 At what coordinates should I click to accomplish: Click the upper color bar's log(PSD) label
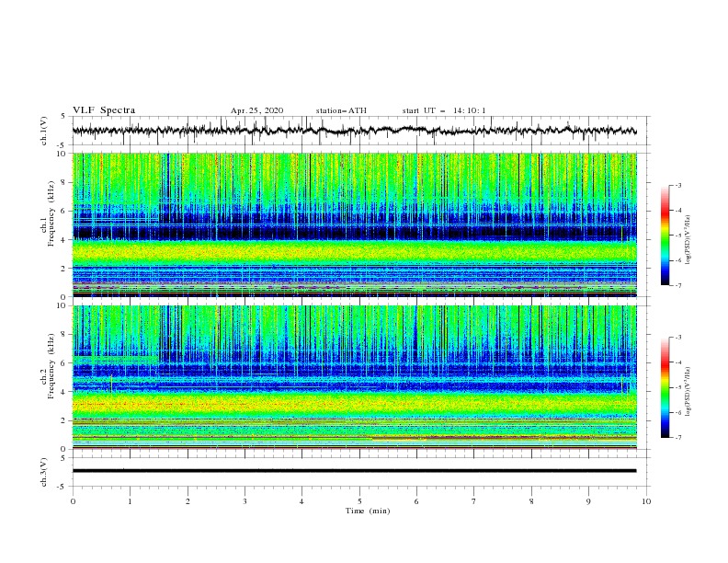pos(688,240)
